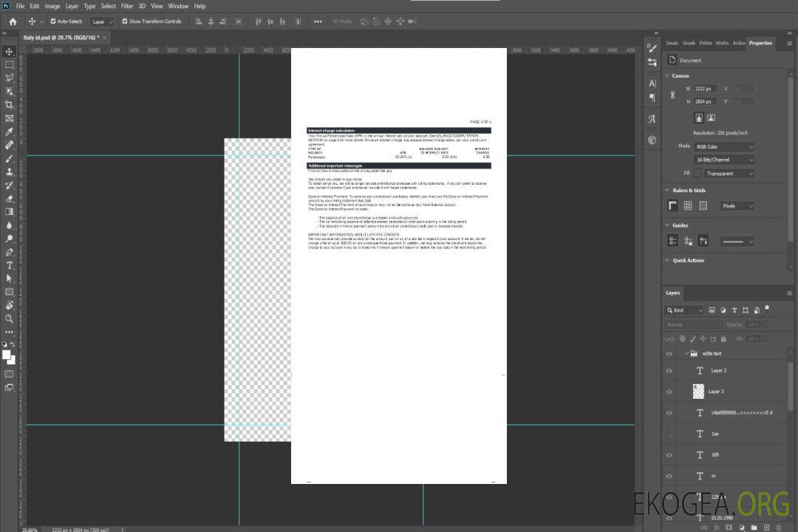This screenshot has width=798, height=532.
Task: Open the Filter menu
Action: [x=127, y=6]
